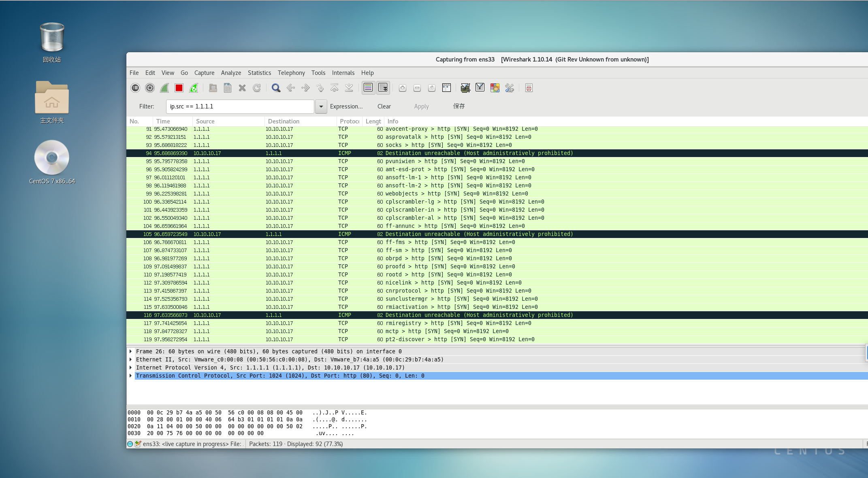The image size is (868, 478).
Task: Open the filter history dropdown arrow
Action: click(321, 106)
